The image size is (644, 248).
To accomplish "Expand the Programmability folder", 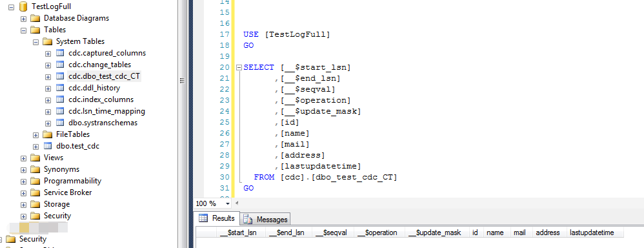I will 23,181.
